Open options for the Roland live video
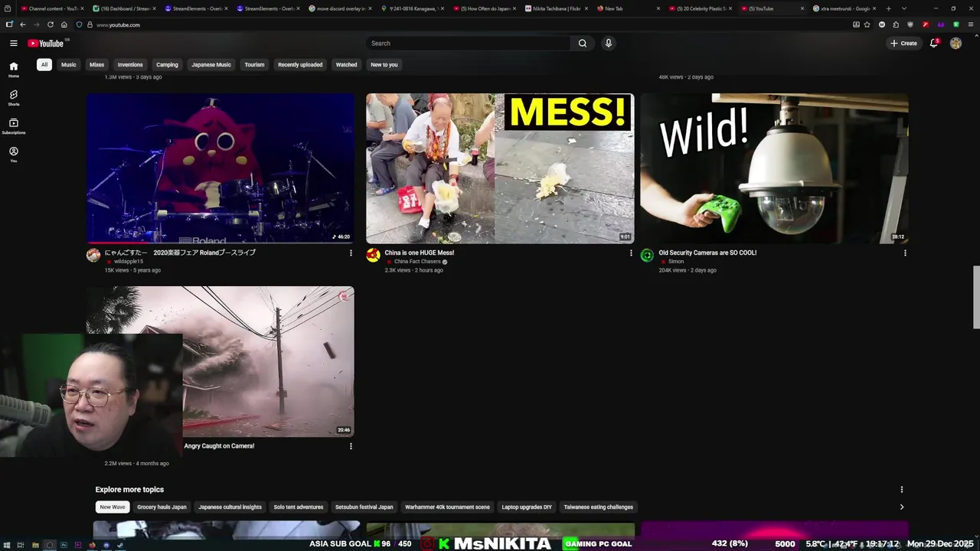 click(x=351, y=253)
